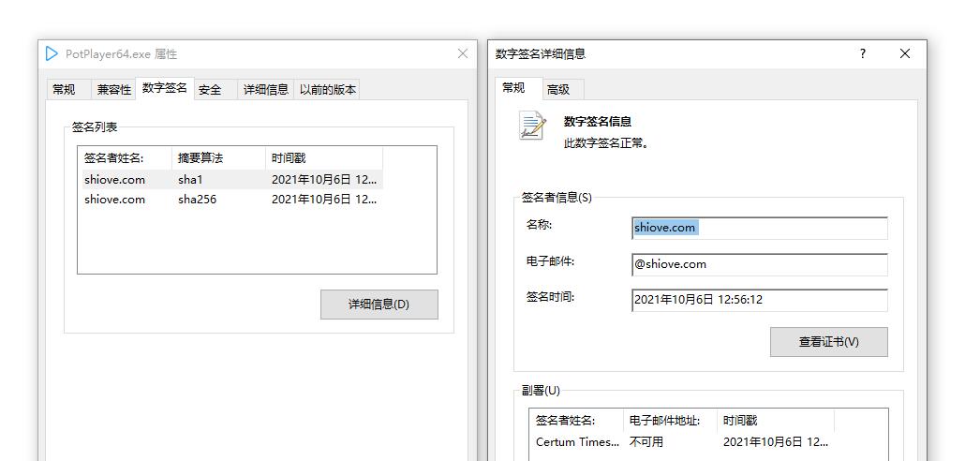Click the 此数字签名正常 status text

606,143
